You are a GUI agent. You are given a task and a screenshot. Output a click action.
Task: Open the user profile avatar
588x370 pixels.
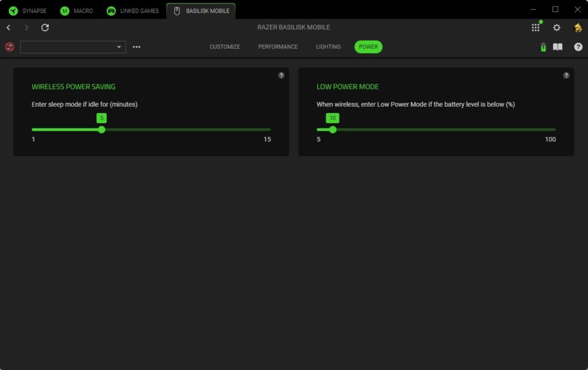(578, 28)
